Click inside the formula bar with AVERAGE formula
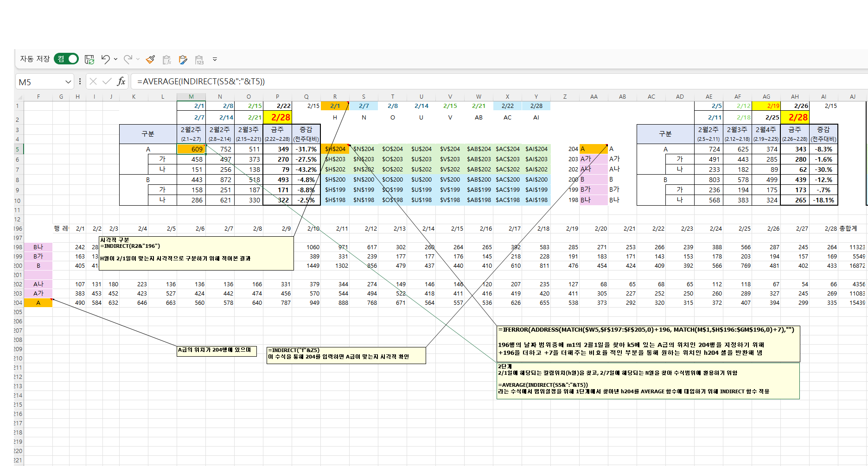This screenshot has width=868, height=466. (500, 82)
